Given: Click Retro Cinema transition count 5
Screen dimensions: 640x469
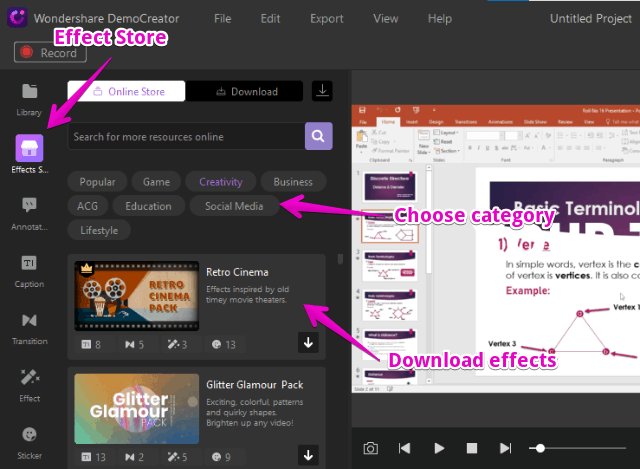Looking at the screenshot, I should click(135, 345).
